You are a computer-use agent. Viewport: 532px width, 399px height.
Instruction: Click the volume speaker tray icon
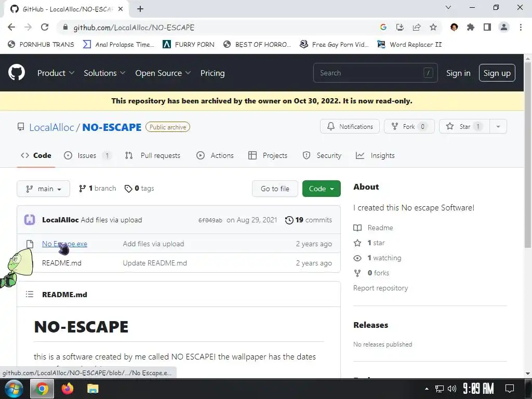pos(452,389)
